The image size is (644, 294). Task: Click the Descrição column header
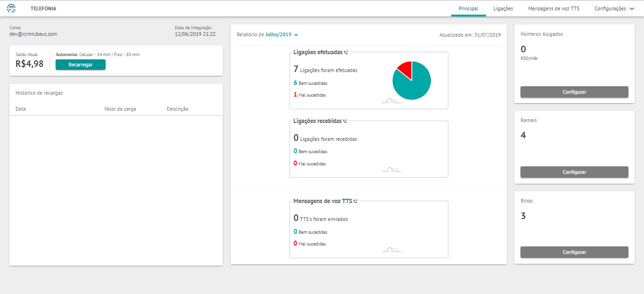tap(178, 109)
